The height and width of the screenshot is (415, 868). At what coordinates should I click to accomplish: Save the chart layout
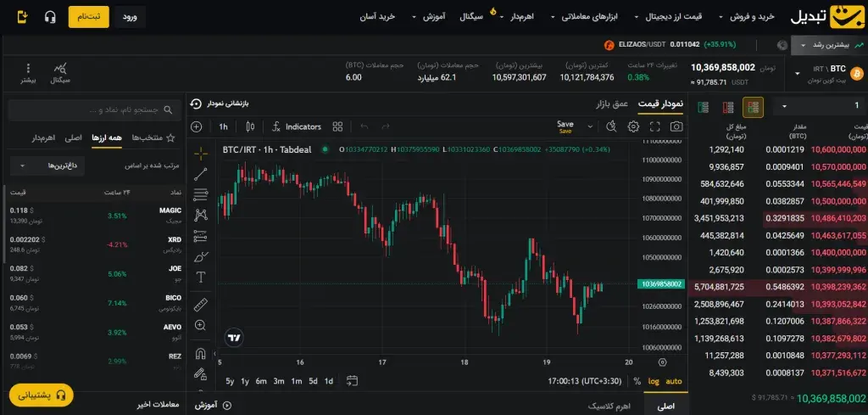coord(565,126)
